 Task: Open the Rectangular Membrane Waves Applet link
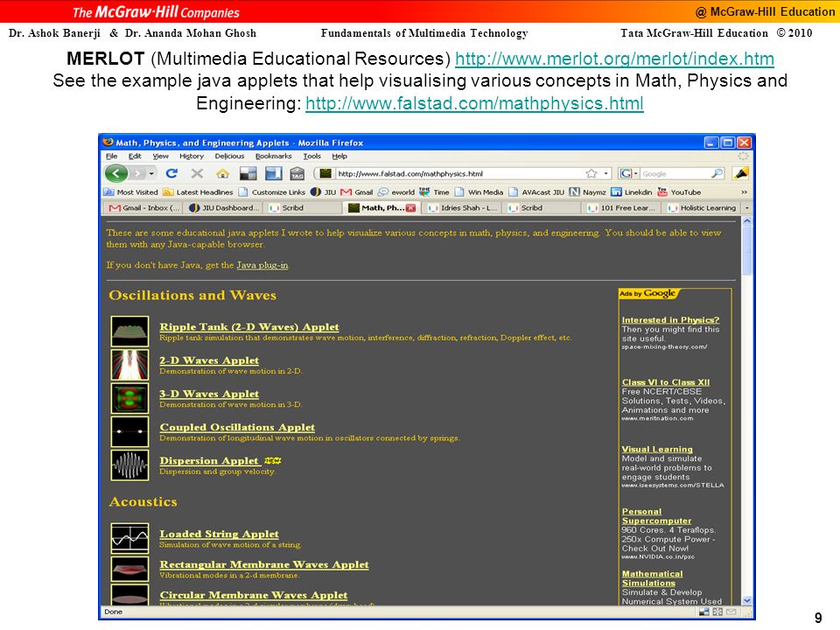tap(264, 564)
